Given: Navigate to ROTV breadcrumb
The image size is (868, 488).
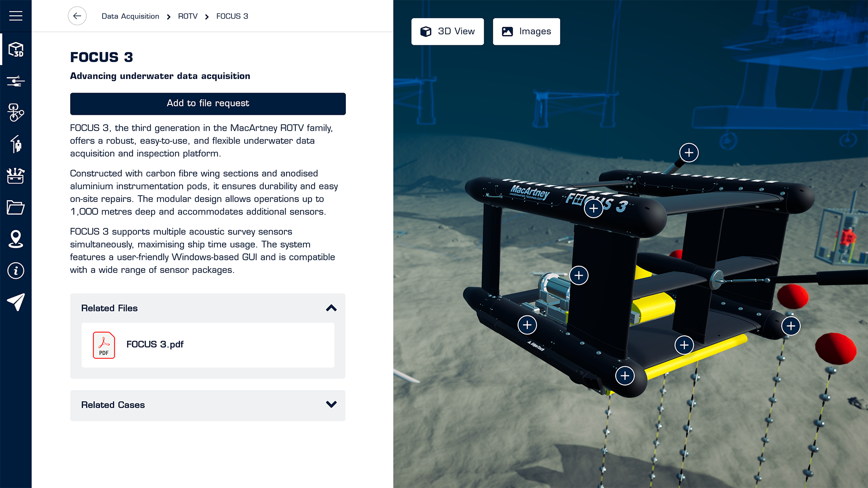Looking at the screenshot, I should coord(188,16).
